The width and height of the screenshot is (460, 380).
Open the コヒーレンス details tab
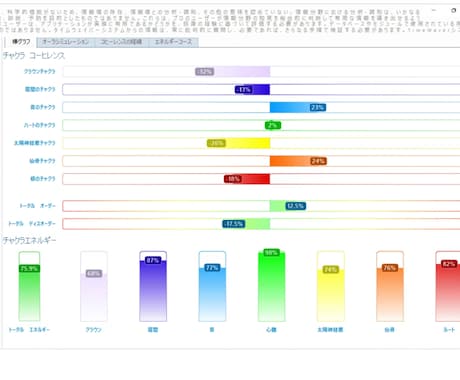121,42
